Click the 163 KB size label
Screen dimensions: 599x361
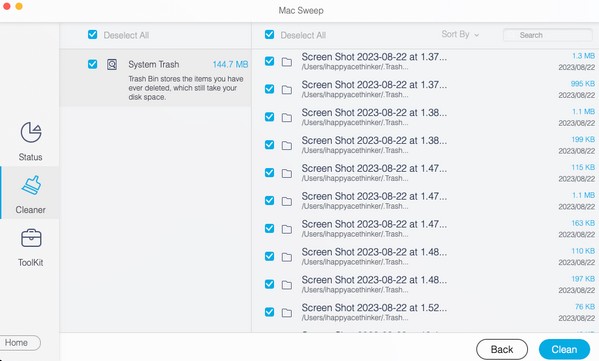point(583,223)
